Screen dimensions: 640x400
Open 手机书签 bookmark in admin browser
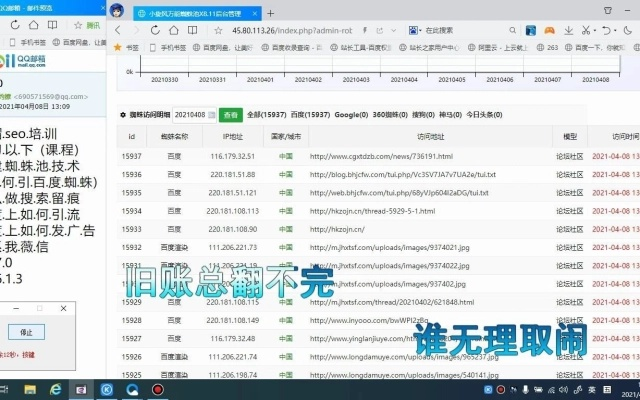point(168,48)
